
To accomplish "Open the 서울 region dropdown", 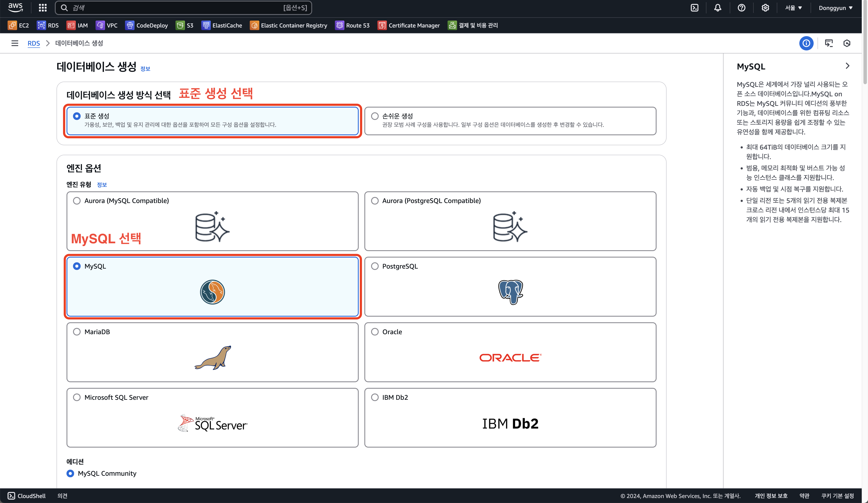I will coord(794,8).
